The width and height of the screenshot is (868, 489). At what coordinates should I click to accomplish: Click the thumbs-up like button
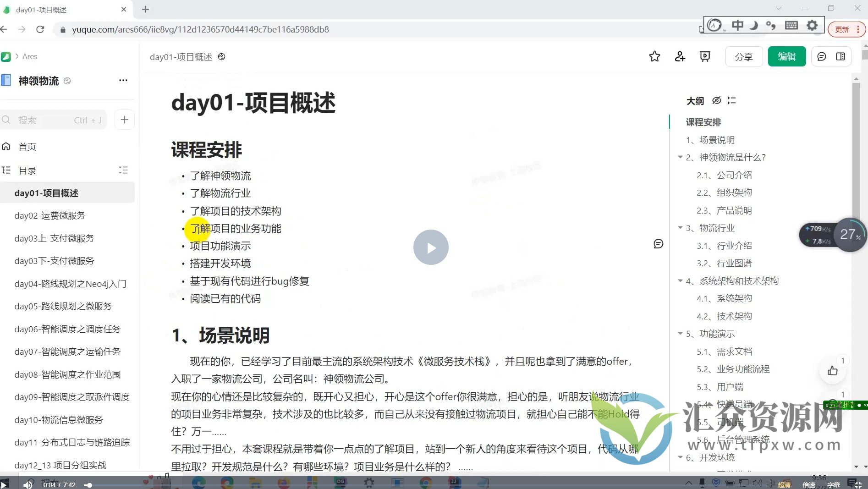tap(832, 371)
